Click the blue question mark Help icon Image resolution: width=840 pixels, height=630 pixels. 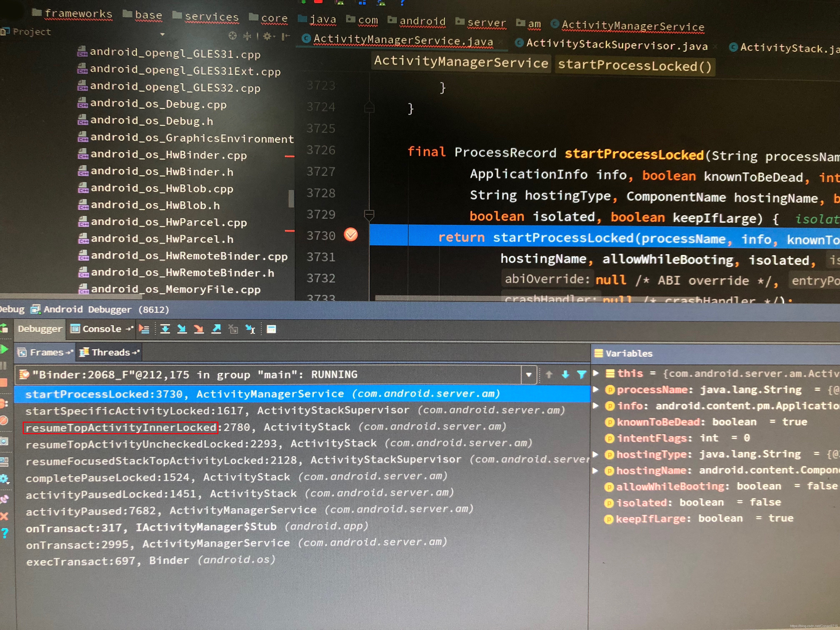(5, 533)
